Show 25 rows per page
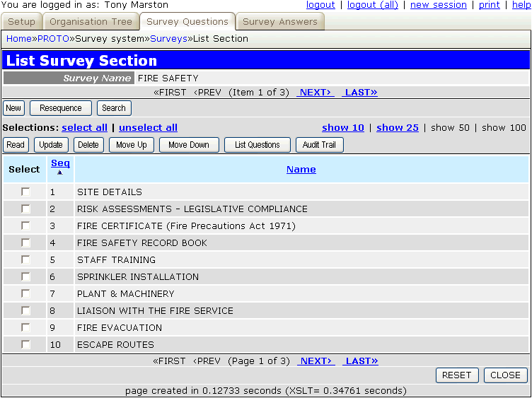The width and height of the screenshot is (532, 398). pyautogui.click(x=397, y=128)
